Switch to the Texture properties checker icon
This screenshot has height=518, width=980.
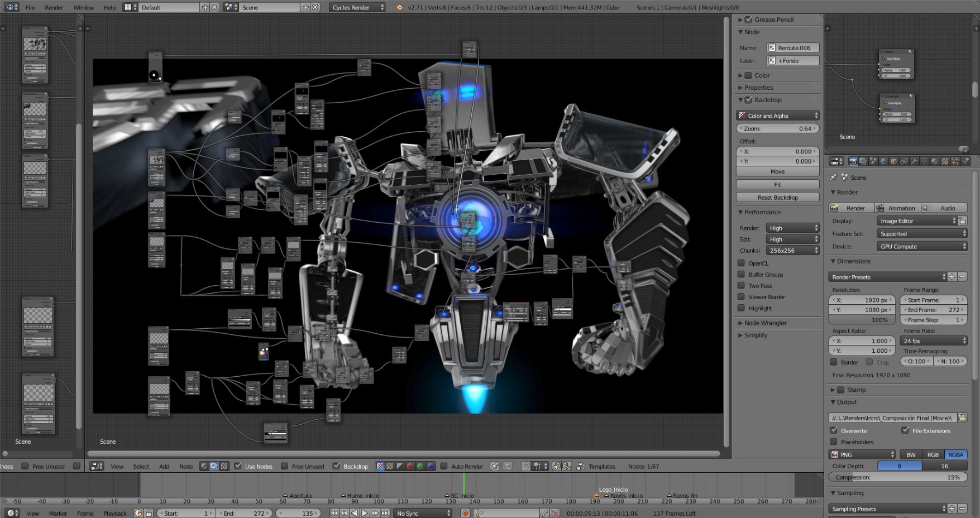tap(945, 161)
